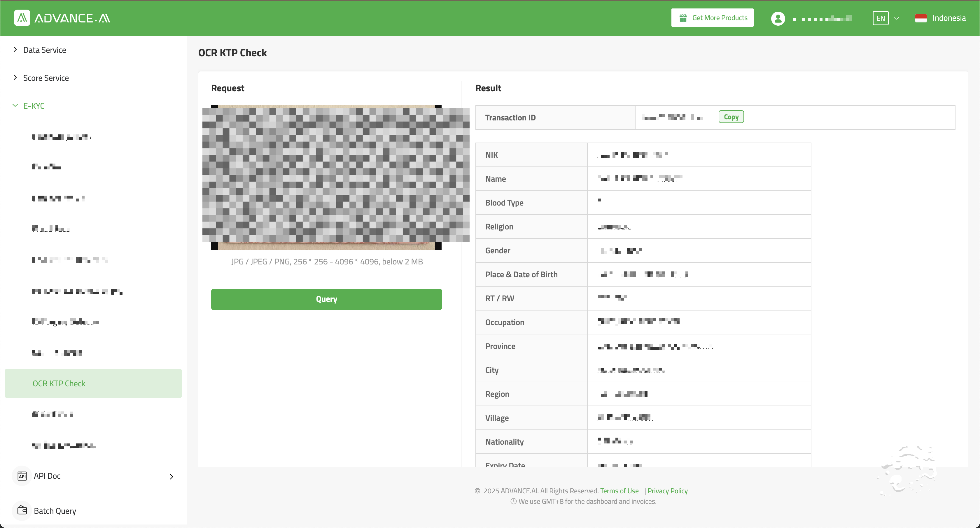Open the Privacy Policy page

tap(667, 491)
